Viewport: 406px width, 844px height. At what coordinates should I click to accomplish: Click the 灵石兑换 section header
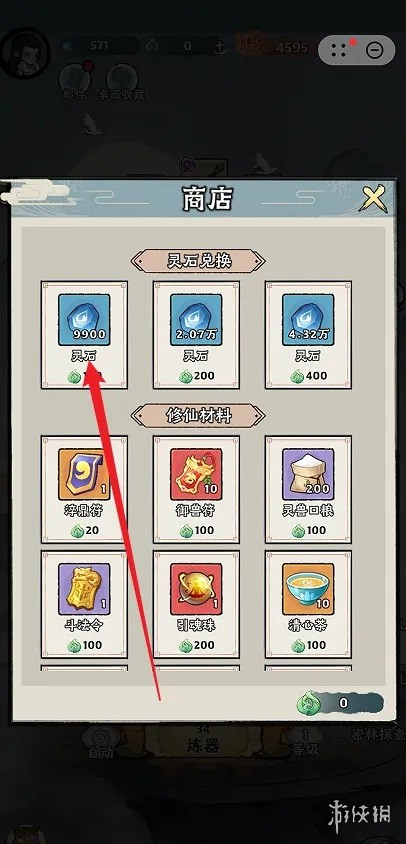198,261
